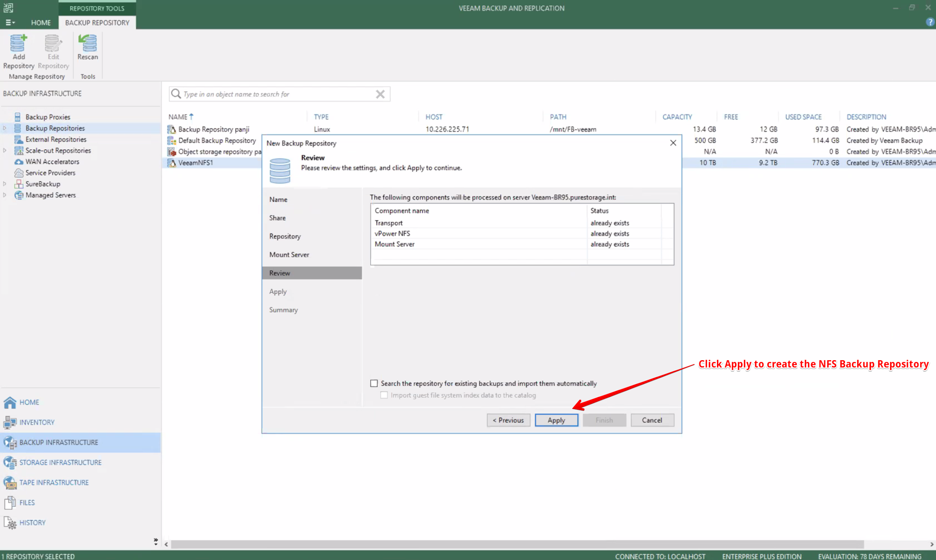Open the TAPE INFRASTRUCTURE view icon
The image size is (936, 560).
click(10, 482)
